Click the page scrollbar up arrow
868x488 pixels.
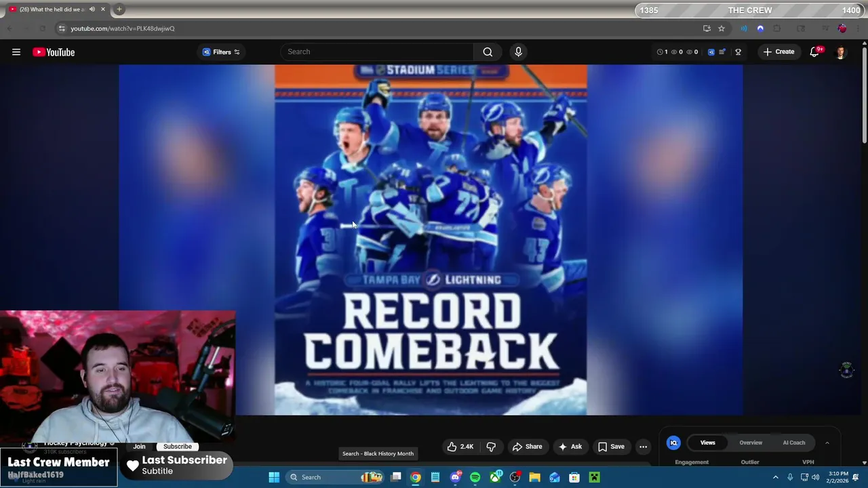coord(864,44)
